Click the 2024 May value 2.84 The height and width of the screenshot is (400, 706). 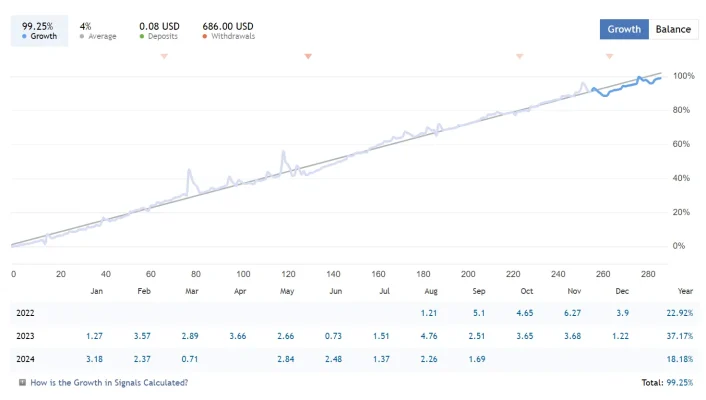pos(285,359)
